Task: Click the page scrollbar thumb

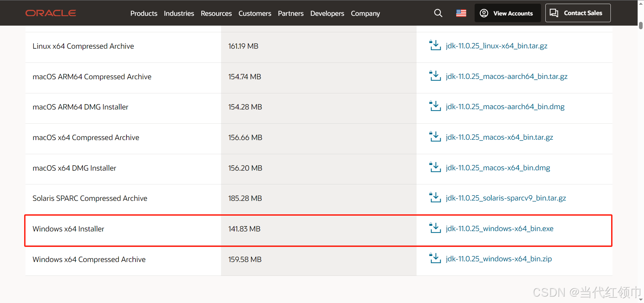Action: pyautogui.click(x=641, y=26)
